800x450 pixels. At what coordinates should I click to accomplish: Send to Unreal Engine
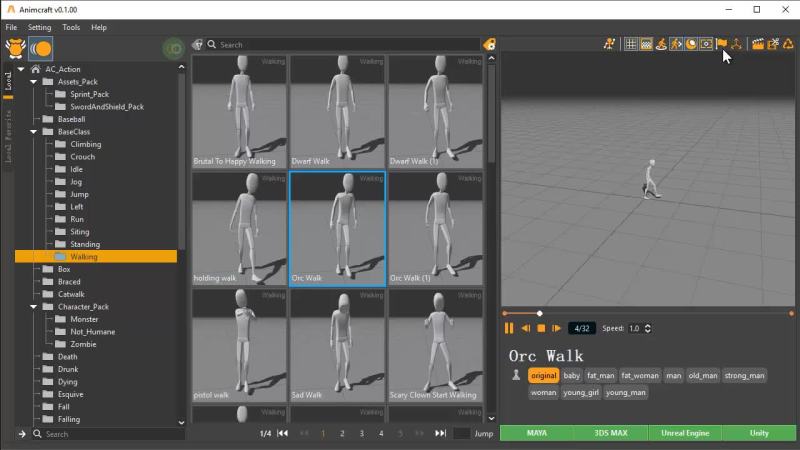coord(685,433)
